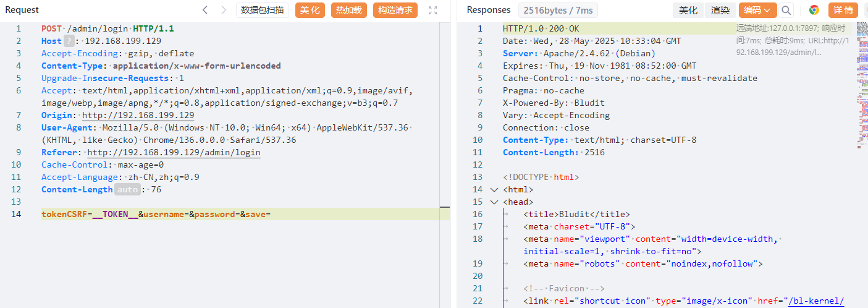Screen dimensions: 868x308
Task: Click the 详情 details button
Action: pos(843,10)
